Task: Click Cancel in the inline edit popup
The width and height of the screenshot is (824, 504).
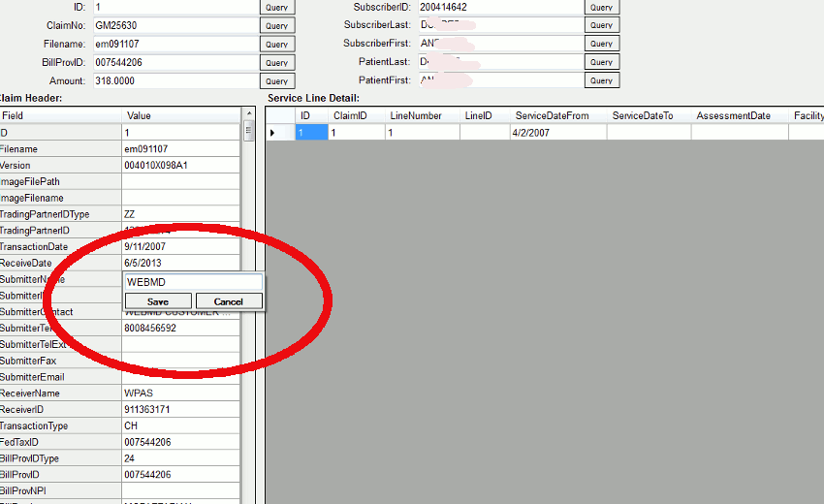Action: tap(229, 301)
